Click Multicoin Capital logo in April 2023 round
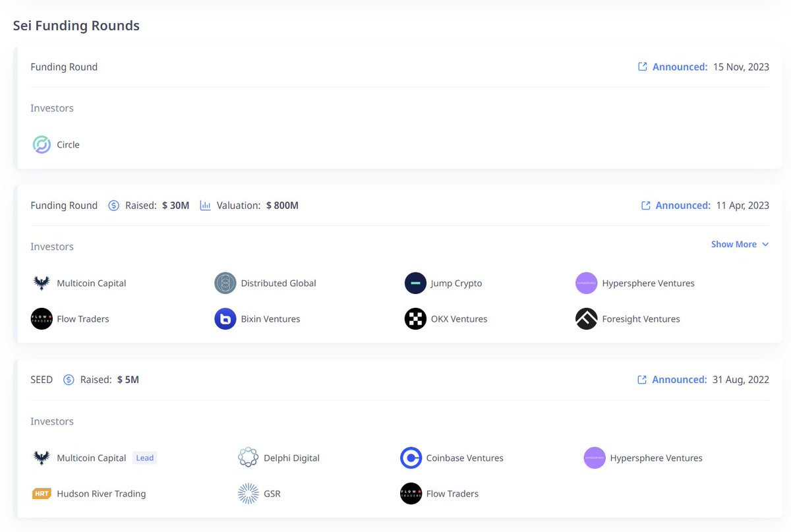This screenshot has width=791, height=532. (42, 283)
